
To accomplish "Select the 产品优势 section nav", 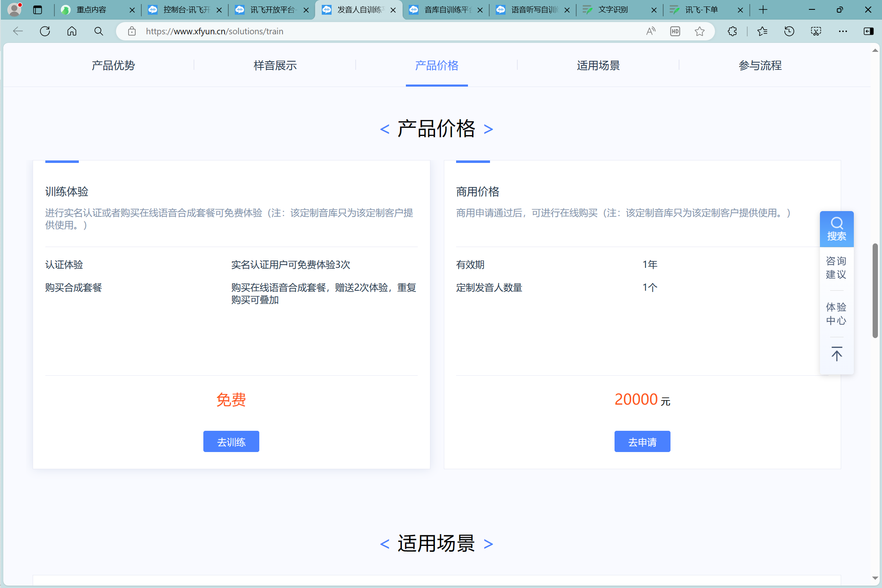I will point(113,65).
